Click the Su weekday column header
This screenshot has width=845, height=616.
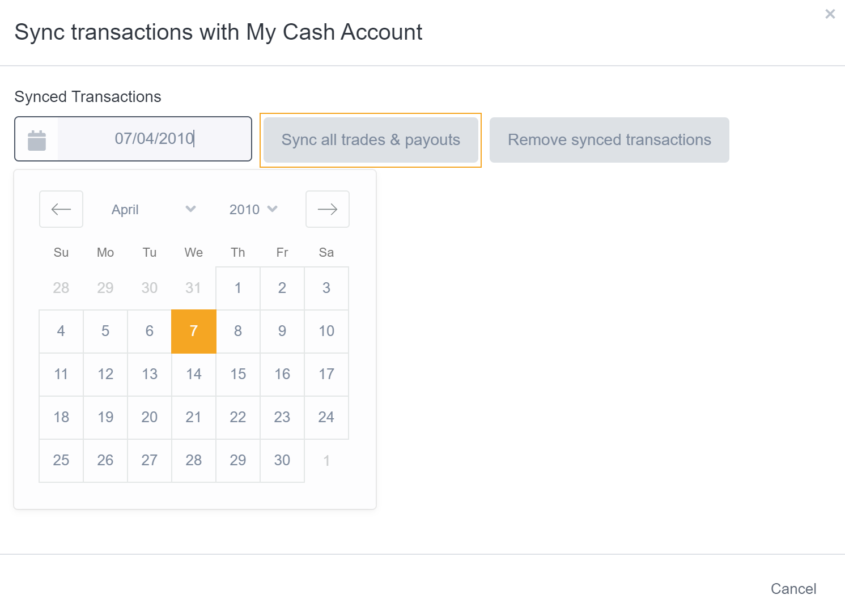pyautogui.click(x=61, y=252)
